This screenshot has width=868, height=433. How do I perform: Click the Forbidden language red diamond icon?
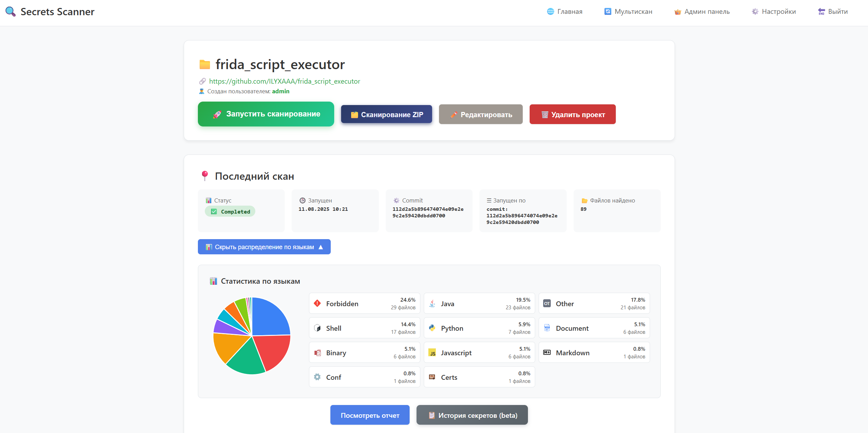pos(317,303)
